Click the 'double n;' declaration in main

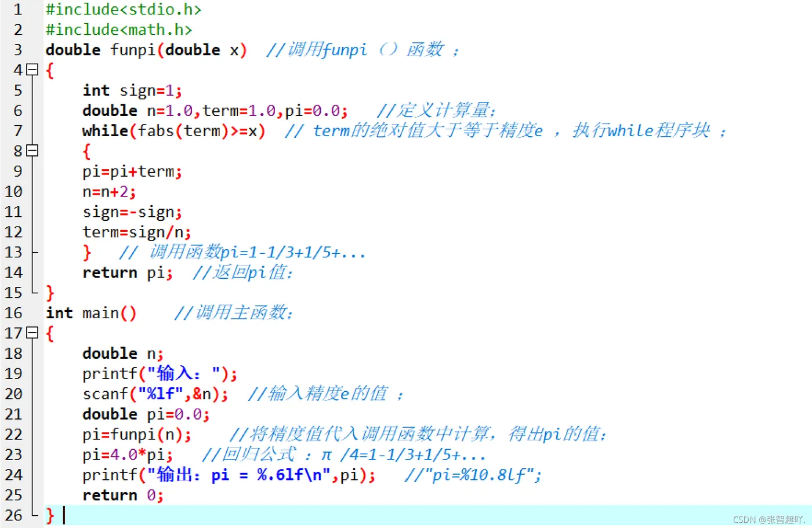click(x=123, y=354)
